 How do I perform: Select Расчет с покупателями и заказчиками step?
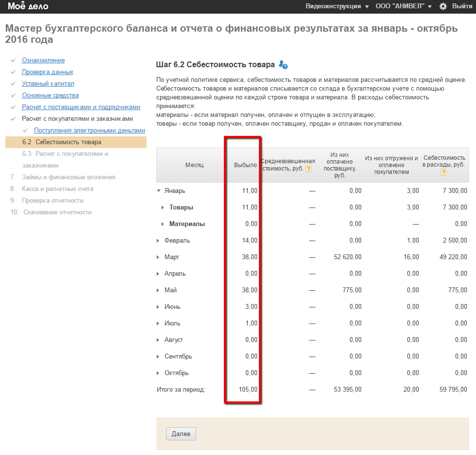pos(77,119)
